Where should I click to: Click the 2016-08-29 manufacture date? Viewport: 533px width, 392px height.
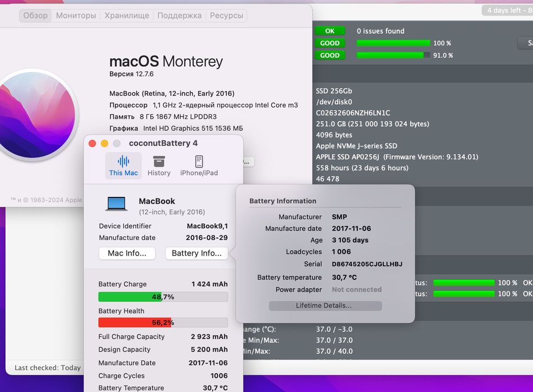click(x=206, y=238)
